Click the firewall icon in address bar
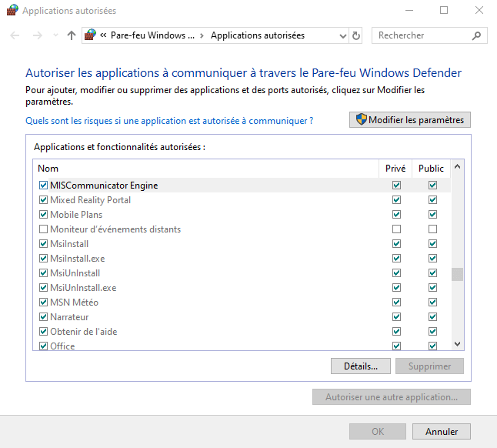497x448 pixels. (x=90, y=35)
